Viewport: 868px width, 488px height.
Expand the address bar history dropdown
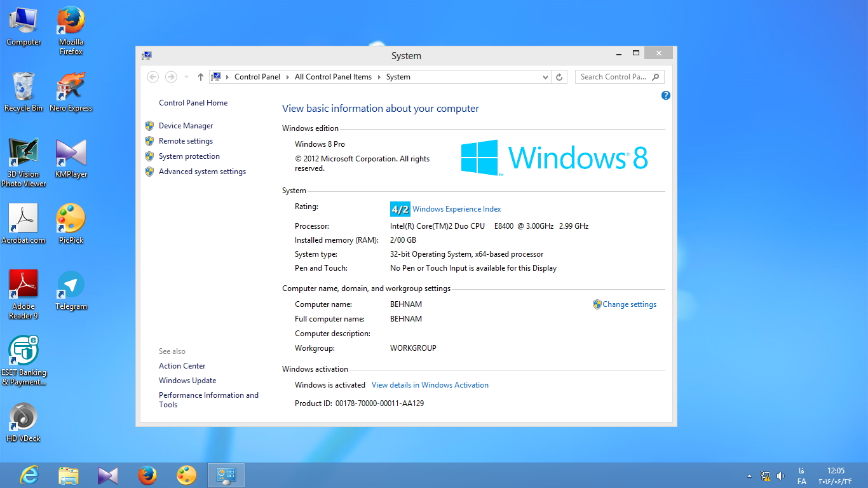[x=545, y=77]
